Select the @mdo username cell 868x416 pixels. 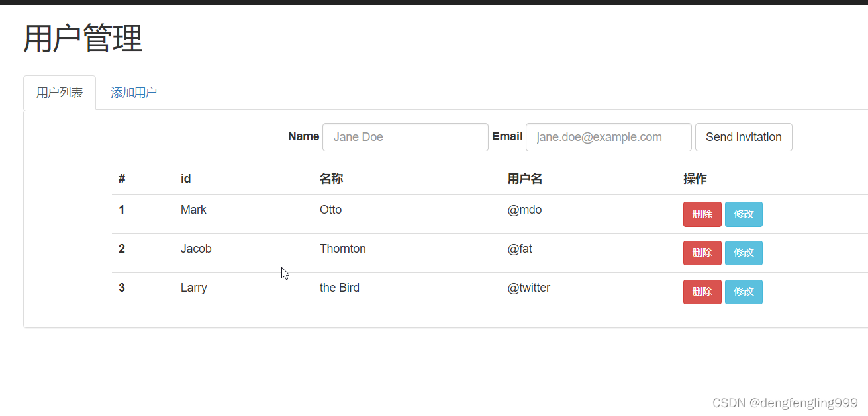tap(524, 210)
